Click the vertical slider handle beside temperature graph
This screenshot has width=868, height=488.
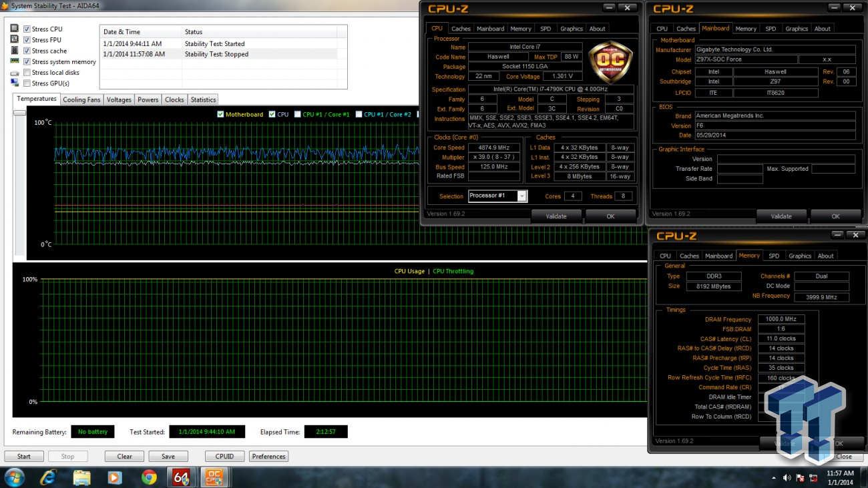(19, 112)
